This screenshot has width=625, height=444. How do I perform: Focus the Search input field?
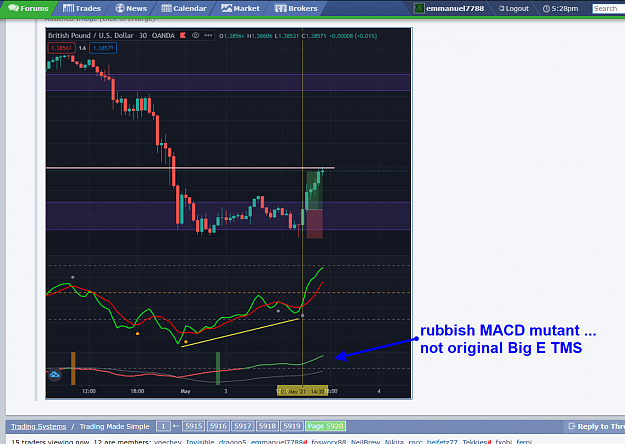click(x=608, y=8)
